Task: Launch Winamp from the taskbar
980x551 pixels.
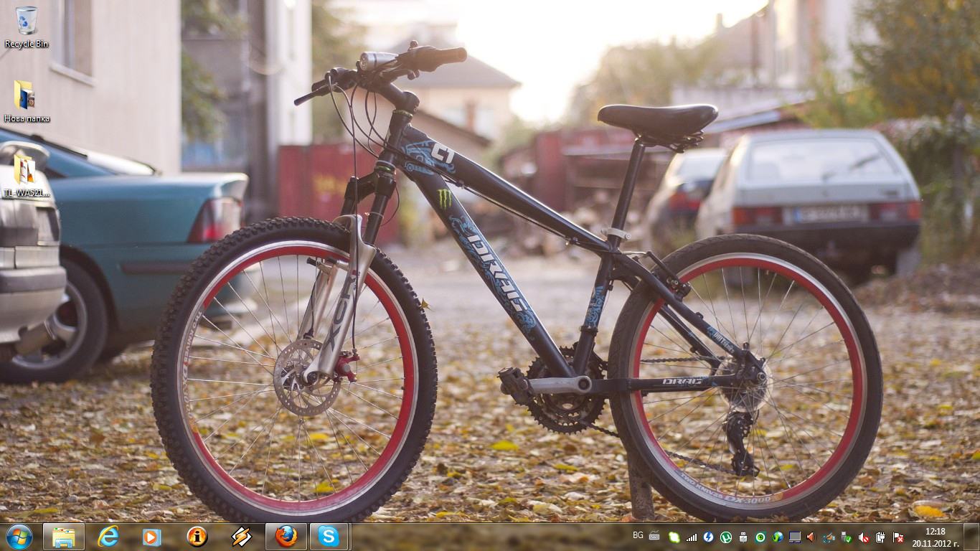Action: click(241, 537)
